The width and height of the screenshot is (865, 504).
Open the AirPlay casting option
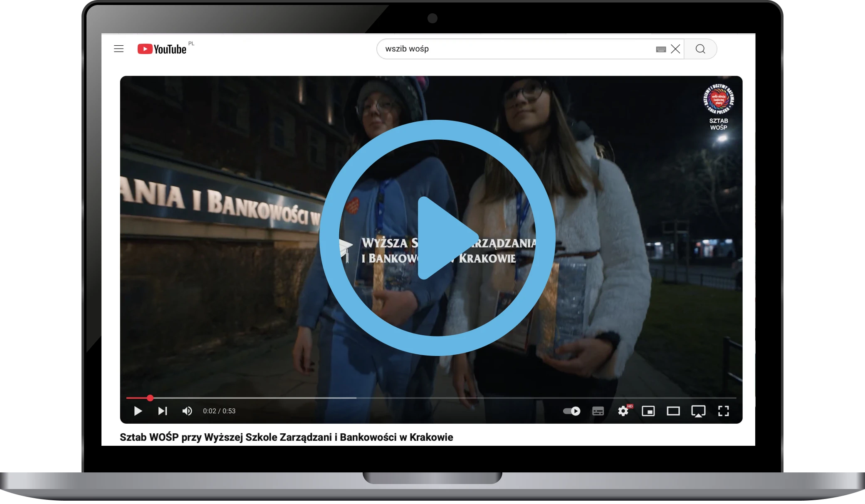(698, 411)
